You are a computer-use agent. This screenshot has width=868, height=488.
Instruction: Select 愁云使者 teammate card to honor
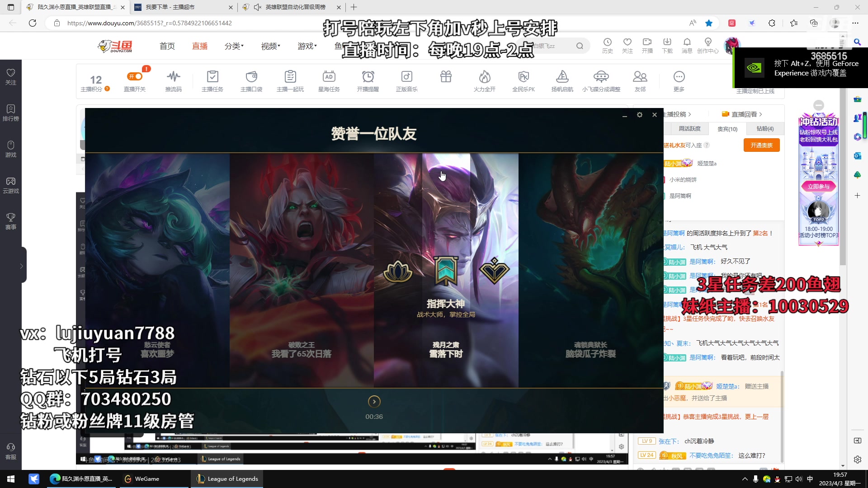pyautogui.click(x=157, y=270)
